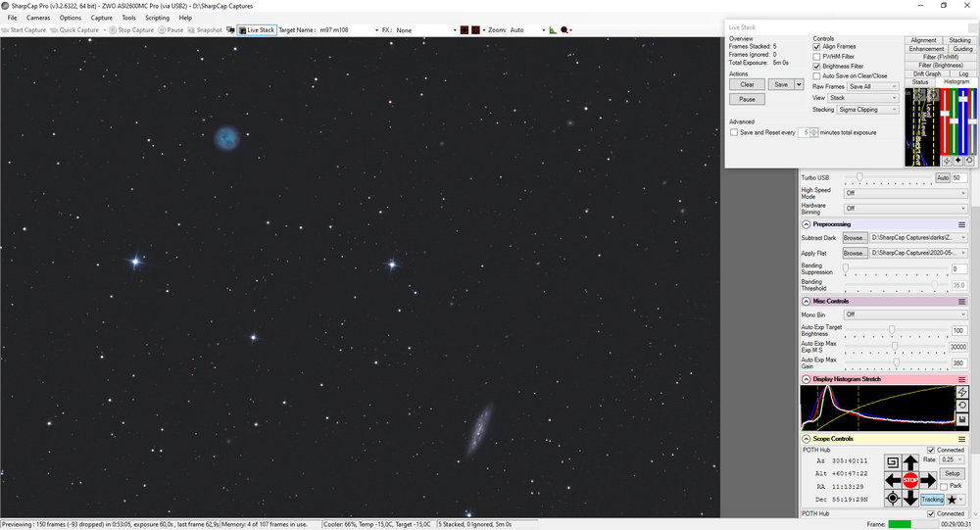980x530 pixels.
Task: Tick the Park checkbox in Scope Controls
Action: coord(944,486)
